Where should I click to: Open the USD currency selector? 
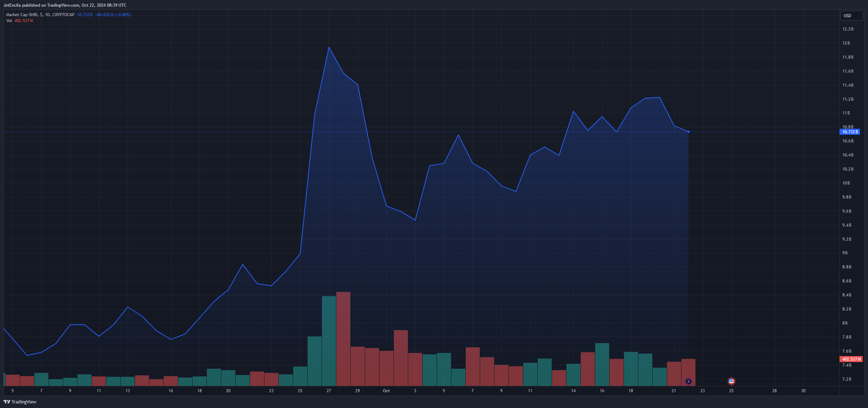tap(851, 16)
